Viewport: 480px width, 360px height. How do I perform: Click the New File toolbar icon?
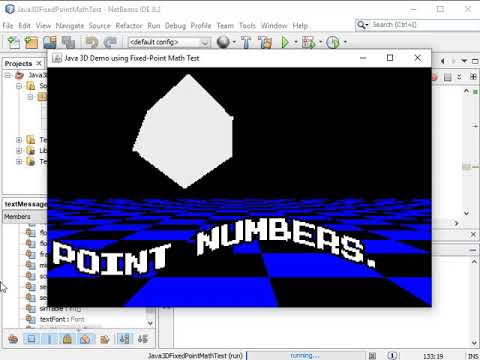click(14, 42)
